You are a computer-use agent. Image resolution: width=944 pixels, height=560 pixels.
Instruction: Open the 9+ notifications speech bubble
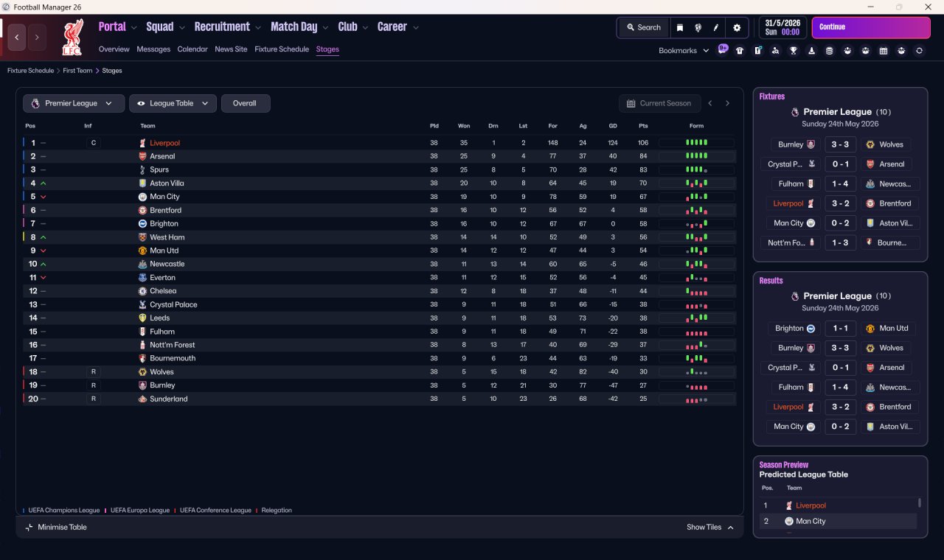point(723,49)
